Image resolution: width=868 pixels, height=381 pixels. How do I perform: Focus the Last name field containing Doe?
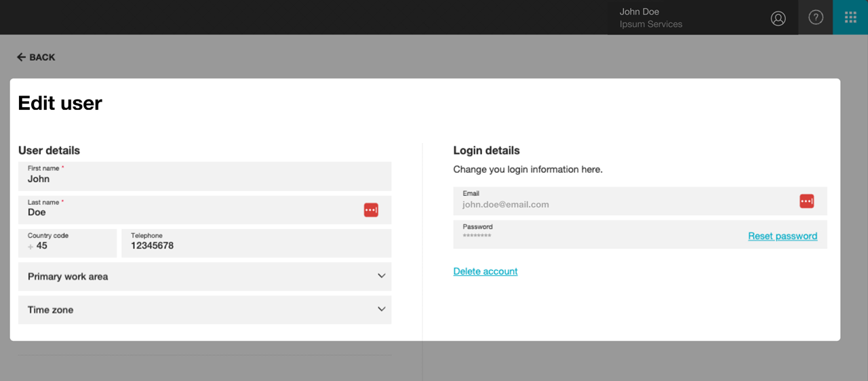[205, 210]
